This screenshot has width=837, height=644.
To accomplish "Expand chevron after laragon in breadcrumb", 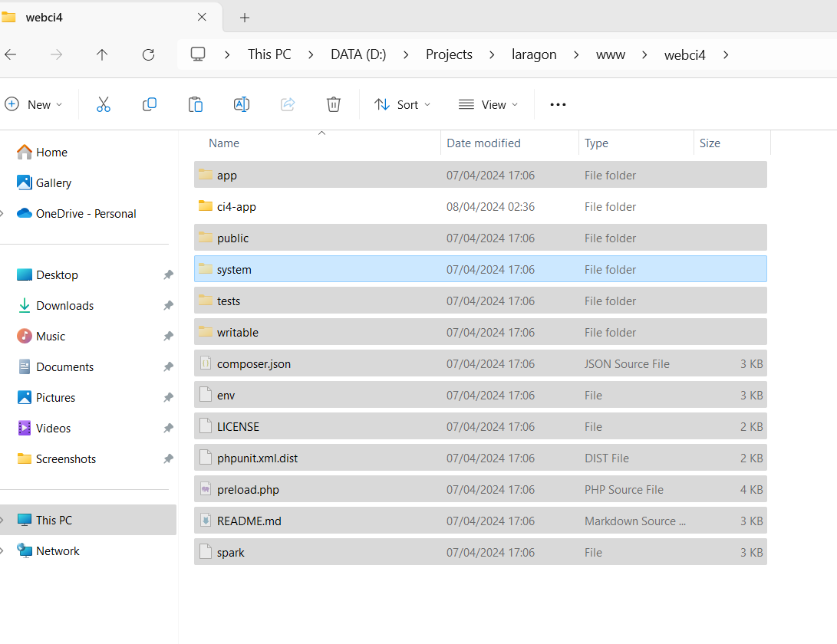I will click(x=576, y=55).
